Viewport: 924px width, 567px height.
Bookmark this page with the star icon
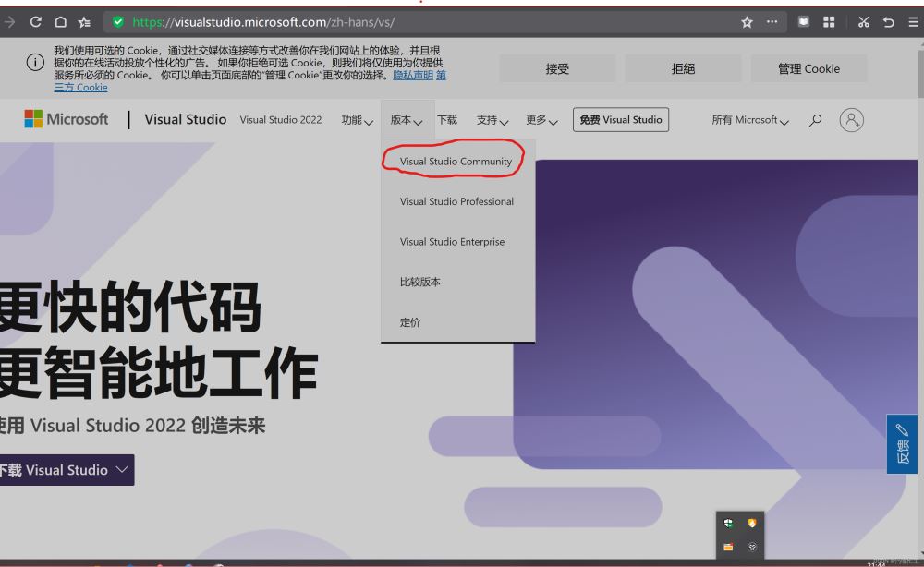coord(747,22)
